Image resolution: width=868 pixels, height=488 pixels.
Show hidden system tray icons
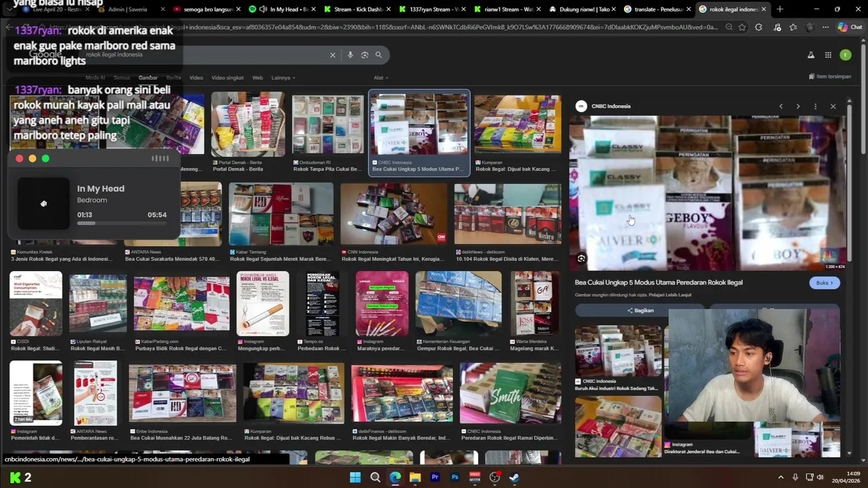click(781, 477)
